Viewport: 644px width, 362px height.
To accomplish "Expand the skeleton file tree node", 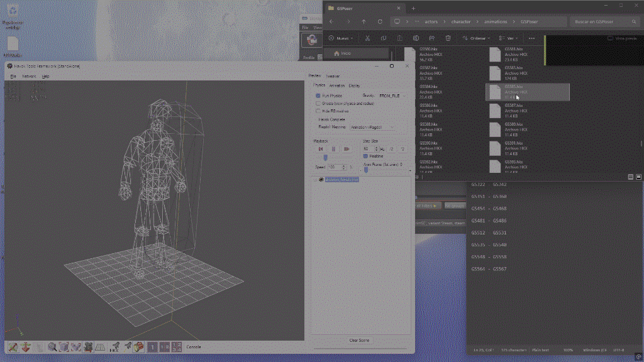I will pos(316,180).
